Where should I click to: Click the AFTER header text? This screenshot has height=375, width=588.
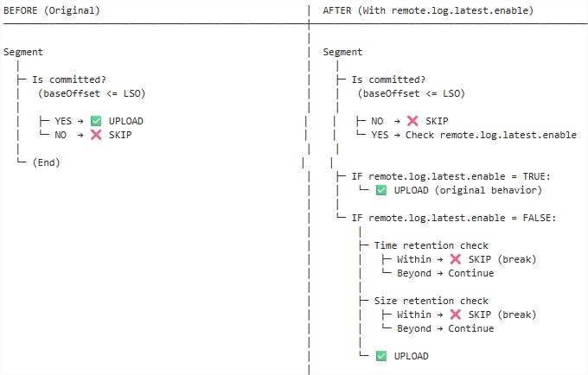(428, 10)
